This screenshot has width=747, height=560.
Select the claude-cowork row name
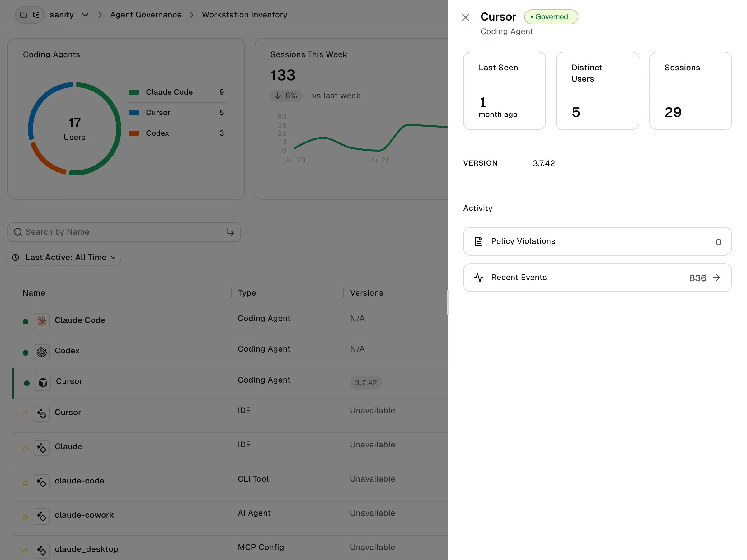tap(84, 515)
